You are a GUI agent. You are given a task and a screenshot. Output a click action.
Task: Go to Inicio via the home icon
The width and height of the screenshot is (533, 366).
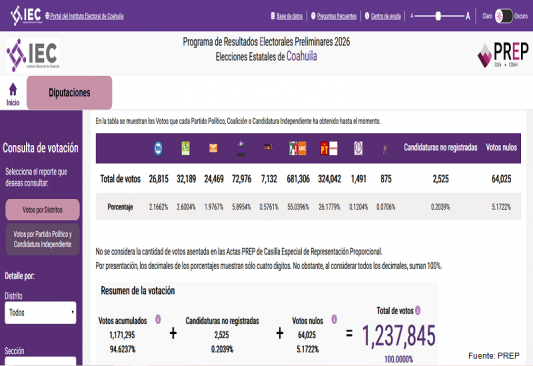[13, 94]
